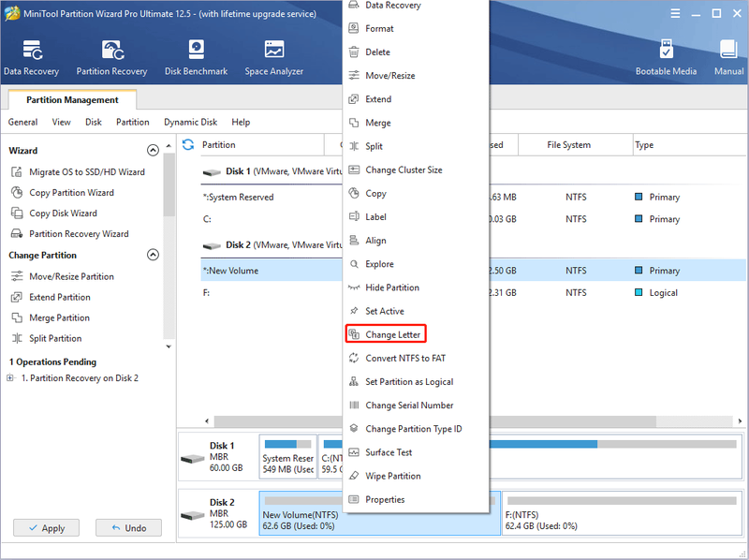Choose Split from context menu

(416, 146)
